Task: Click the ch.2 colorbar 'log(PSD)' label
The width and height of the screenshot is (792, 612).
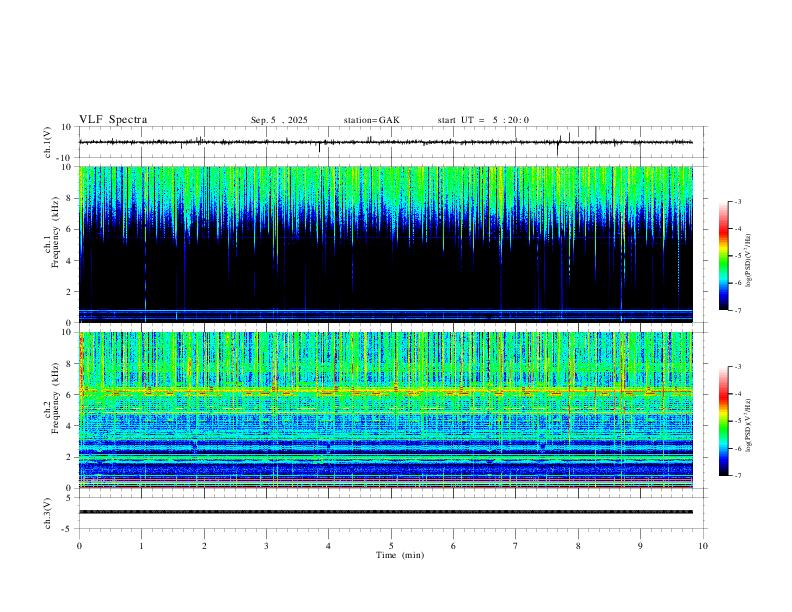Action: [749, 425]
